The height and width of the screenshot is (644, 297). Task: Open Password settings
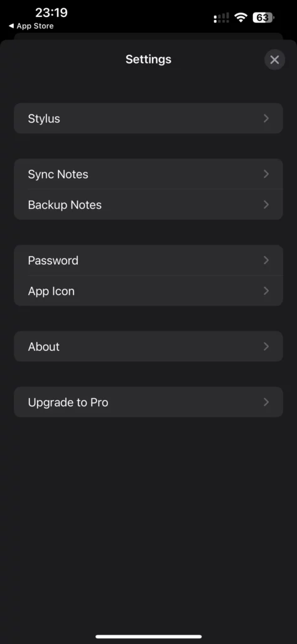click(x=148, y=260)
